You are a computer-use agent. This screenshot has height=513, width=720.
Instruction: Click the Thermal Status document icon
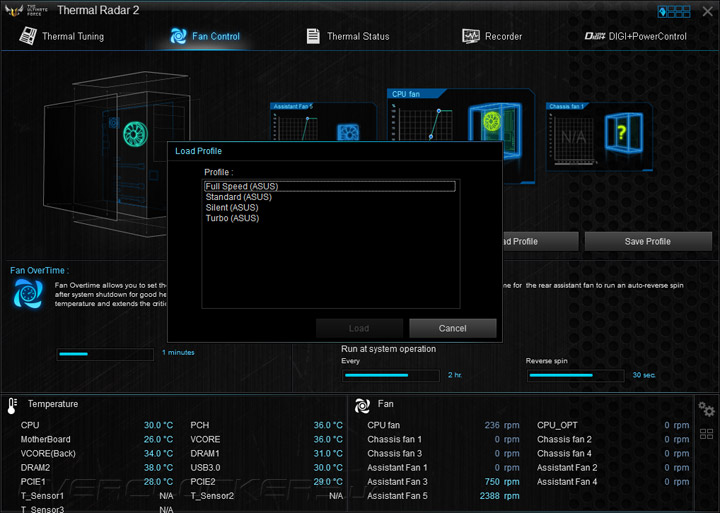(x=313, y=36)
